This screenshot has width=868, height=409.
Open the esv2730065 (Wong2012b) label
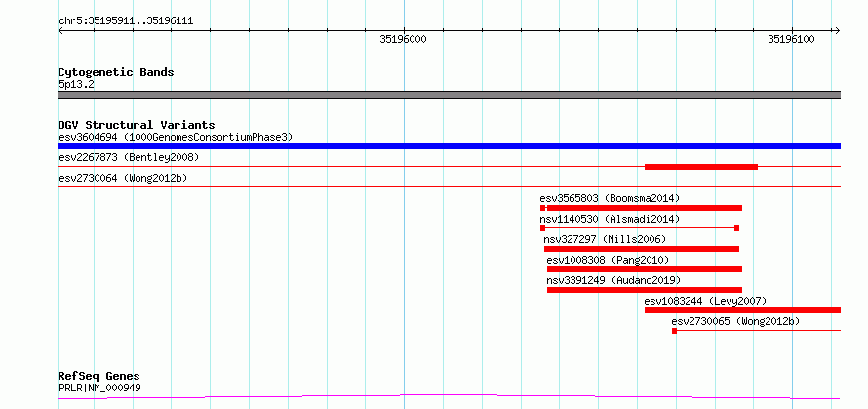click(x=735, y=321)
